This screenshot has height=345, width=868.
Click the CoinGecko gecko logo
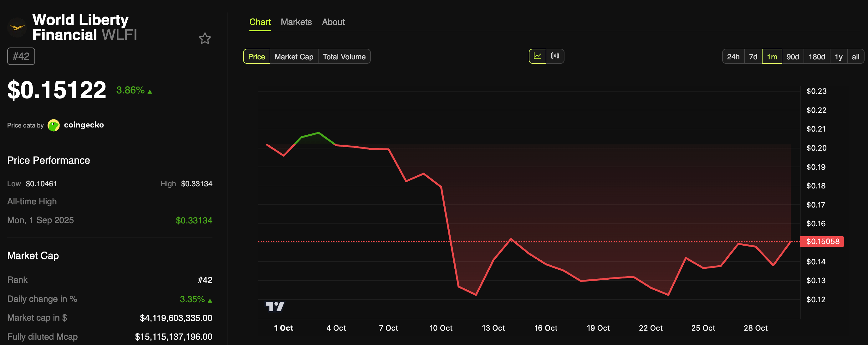coord(54,125)
